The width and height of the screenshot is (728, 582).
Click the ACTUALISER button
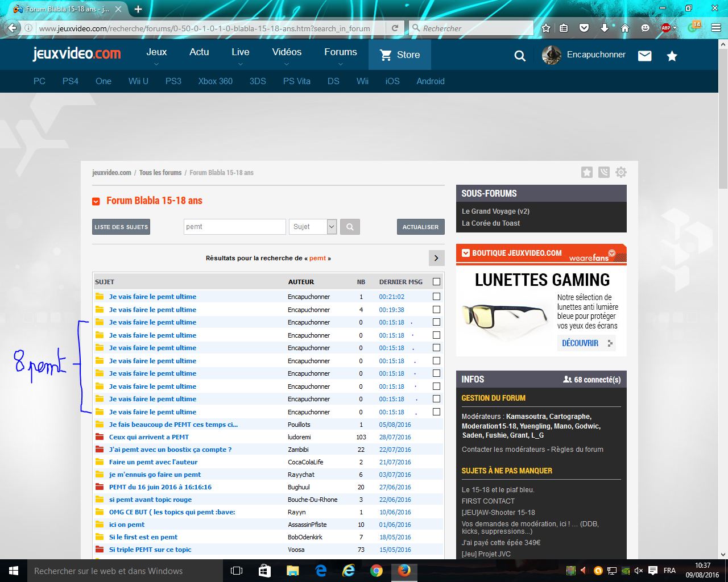420,227
